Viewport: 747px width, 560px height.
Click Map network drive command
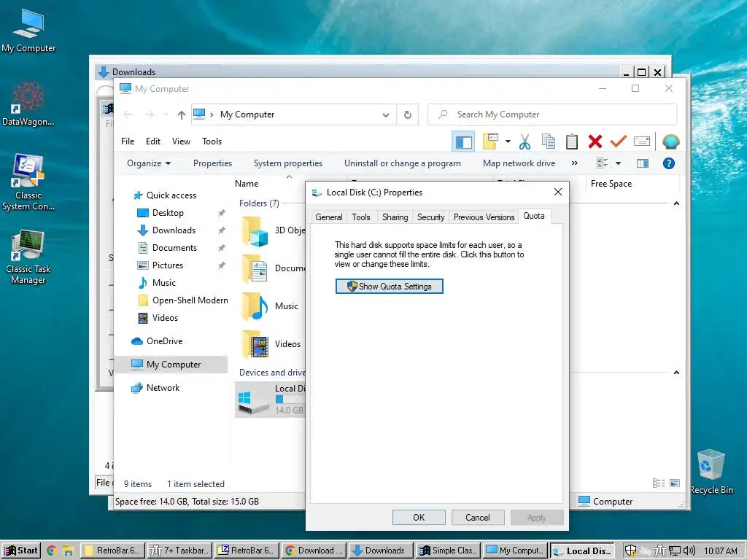click(519, 163)
